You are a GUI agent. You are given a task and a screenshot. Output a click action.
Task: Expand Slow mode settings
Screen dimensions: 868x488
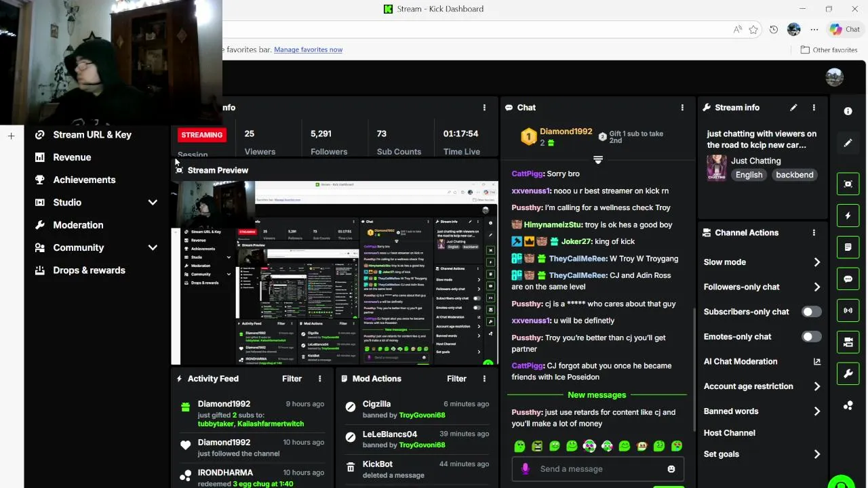[x=816, y=262]
